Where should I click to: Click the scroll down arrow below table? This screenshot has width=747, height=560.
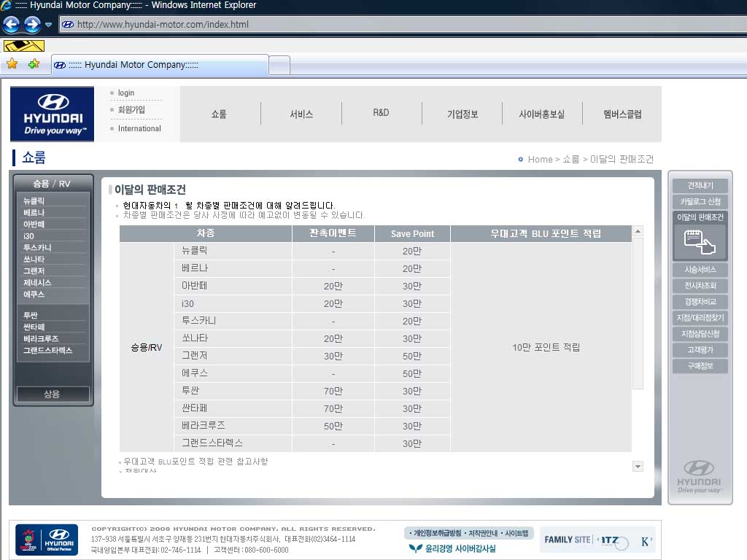pyautogui.click(x=638, y=467)
